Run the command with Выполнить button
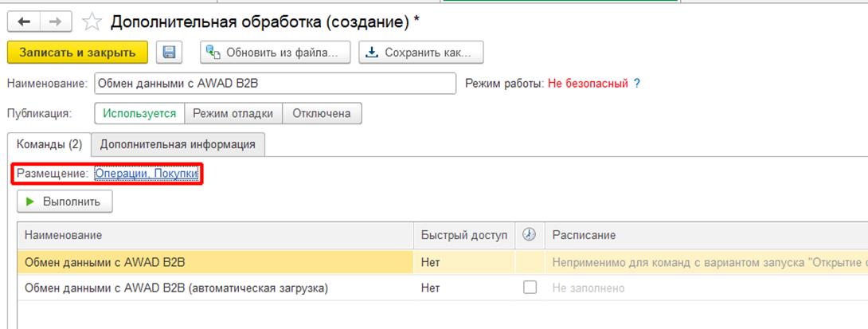 tap(64, 202)
